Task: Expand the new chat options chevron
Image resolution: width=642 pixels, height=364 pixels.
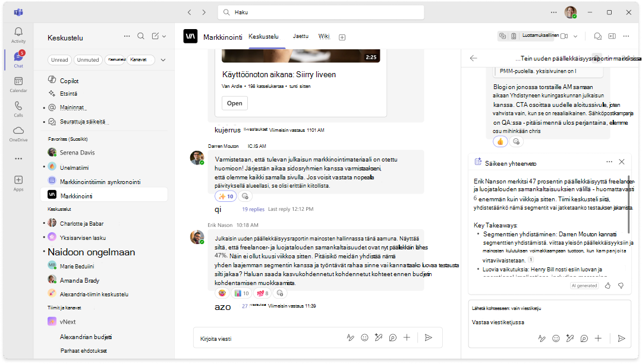Action: click(164, 36)
